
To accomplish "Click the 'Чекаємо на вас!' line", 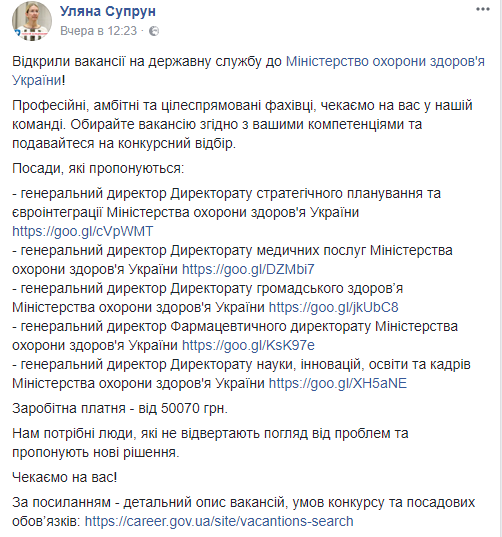I will [64, 477].
